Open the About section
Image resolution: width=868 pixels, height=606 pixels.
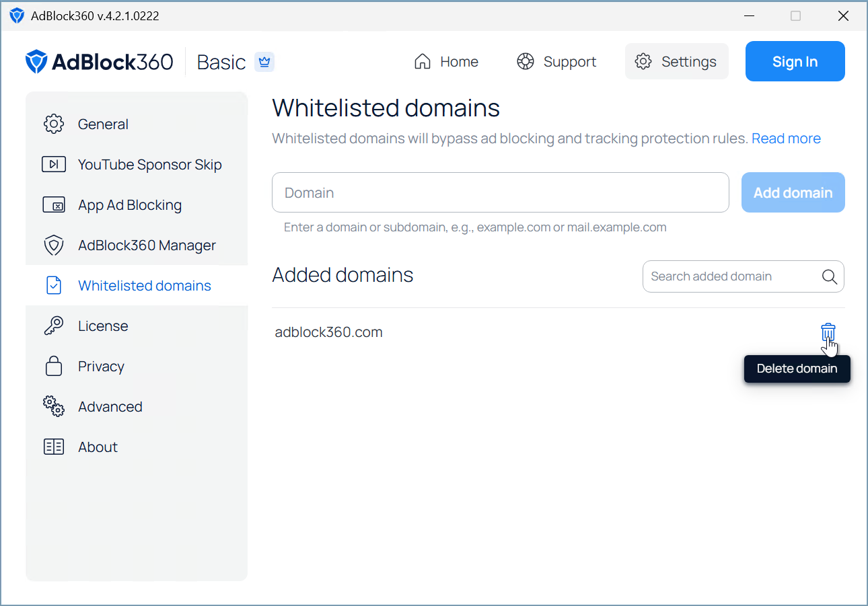coord(137,447)
